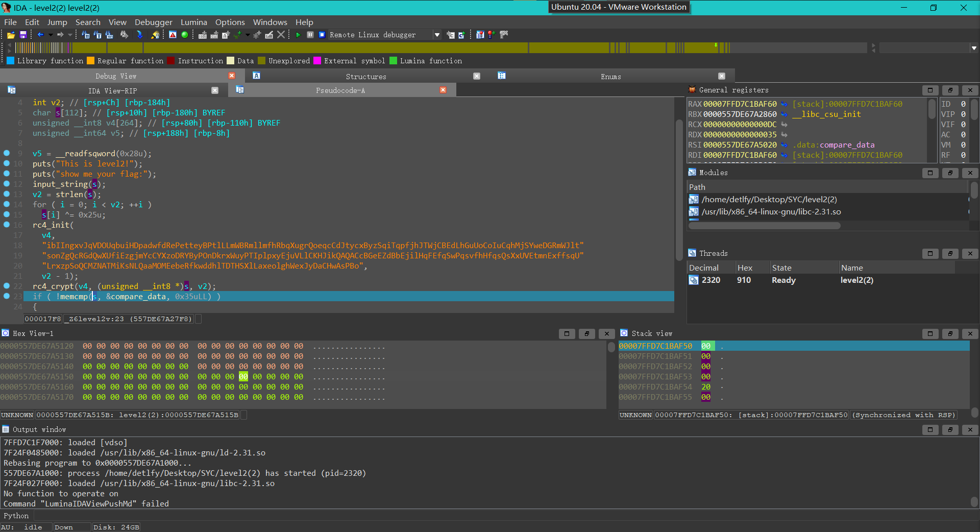Viewport: 980px width, 532px height.
Task: Toggle breakpoint on line 22 rc4_crypt
Action: pyautogui.click(x=7, y=286)
